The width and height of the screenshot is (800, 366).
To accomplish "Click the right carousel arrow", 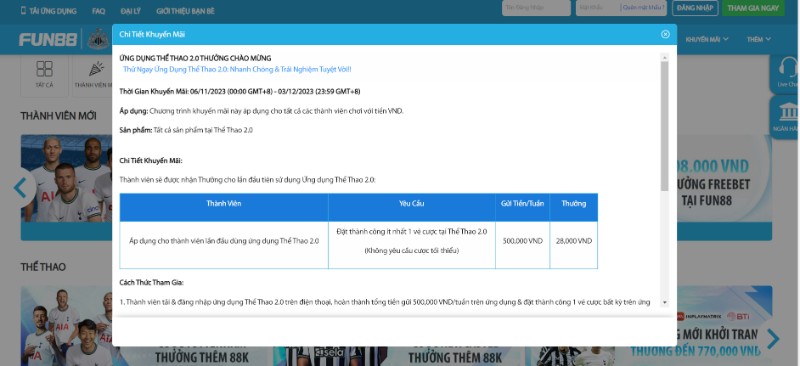I will pos(773,338).
